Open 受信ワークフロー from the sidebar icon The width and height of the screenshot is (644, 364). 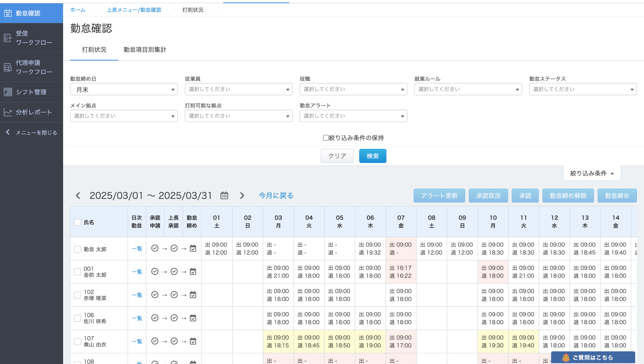[8, 38]
